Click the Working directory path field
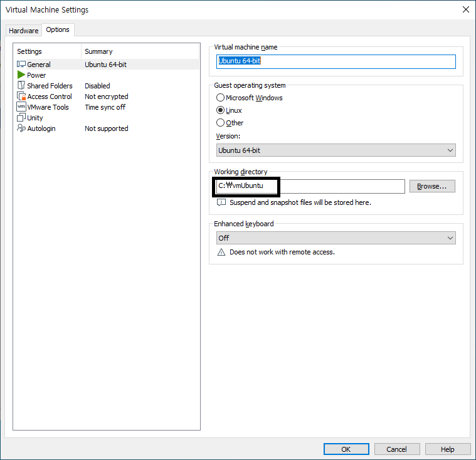The height and width of the screenshot is (460, 476). pos(310,186)
